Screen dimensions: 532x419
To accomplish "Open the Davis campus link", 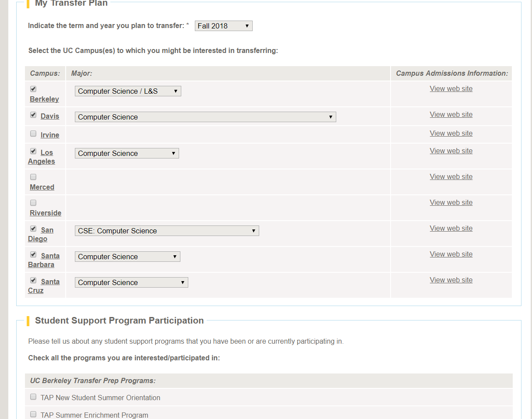I will click(50, 116).
